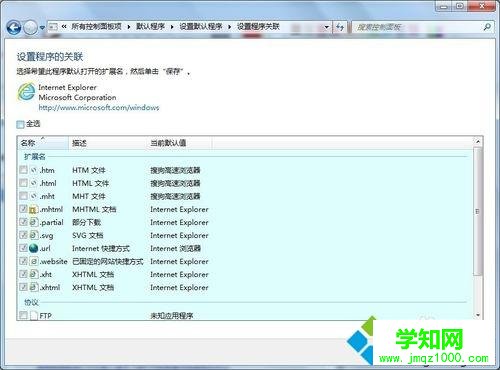Screen dimensions: 500x370
Task: Click the .htm file type icon
Action: tap(34, 170)
